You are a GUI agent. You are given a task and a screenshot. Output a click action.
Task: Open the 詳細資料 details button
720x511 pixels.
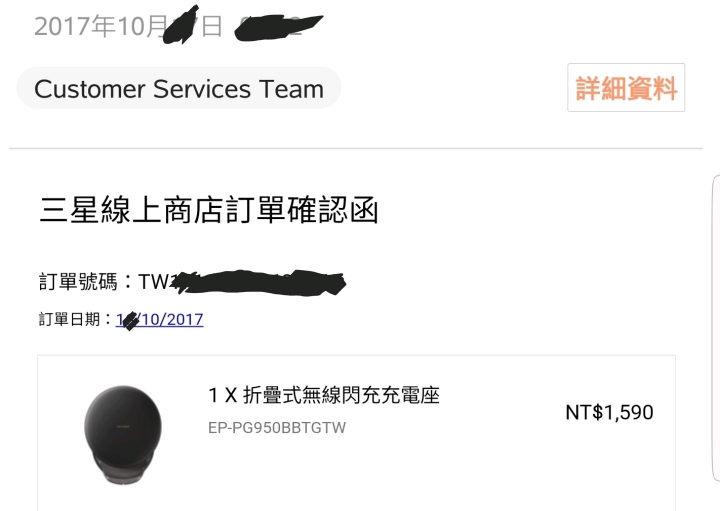click(626, 88)
